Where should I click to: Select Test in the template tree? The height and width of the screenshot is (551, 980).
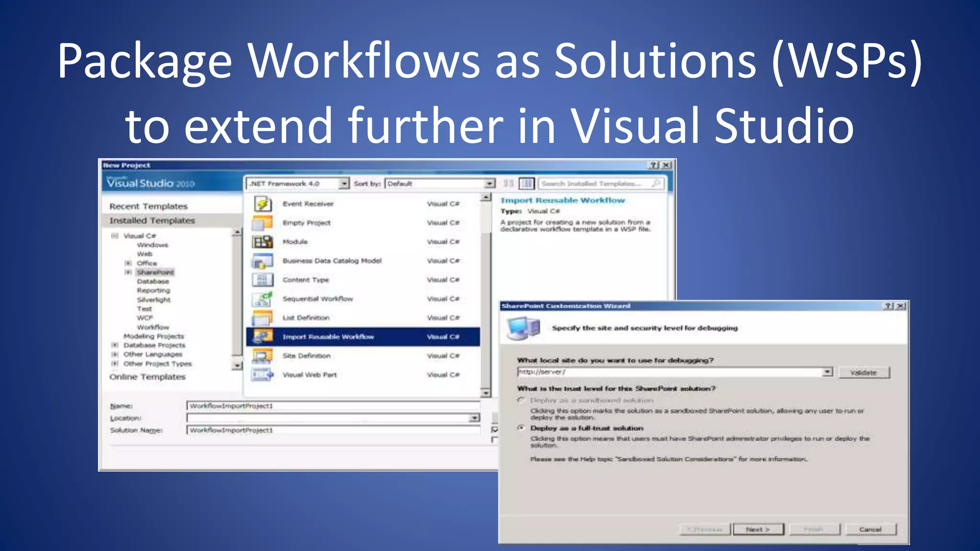[x=144, y=309]
